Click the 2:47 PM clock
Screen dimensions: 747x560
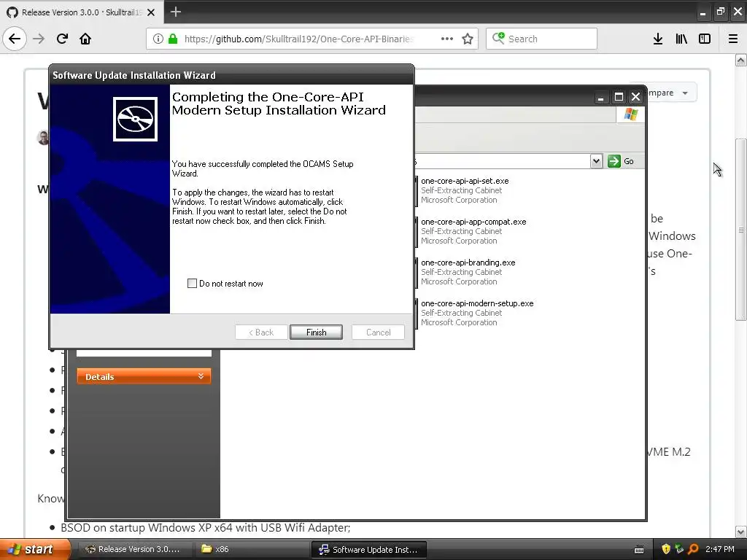720,549
